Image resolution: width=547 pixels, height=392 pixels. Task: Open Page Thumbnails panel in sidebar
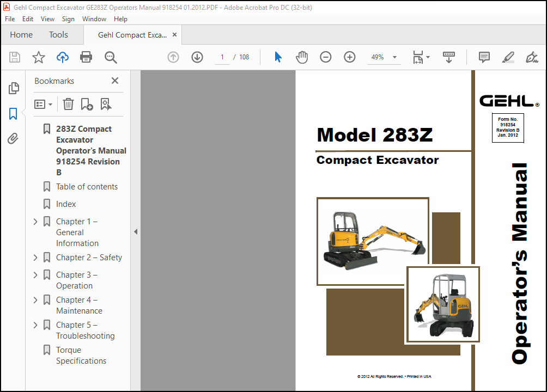(14, 88)
